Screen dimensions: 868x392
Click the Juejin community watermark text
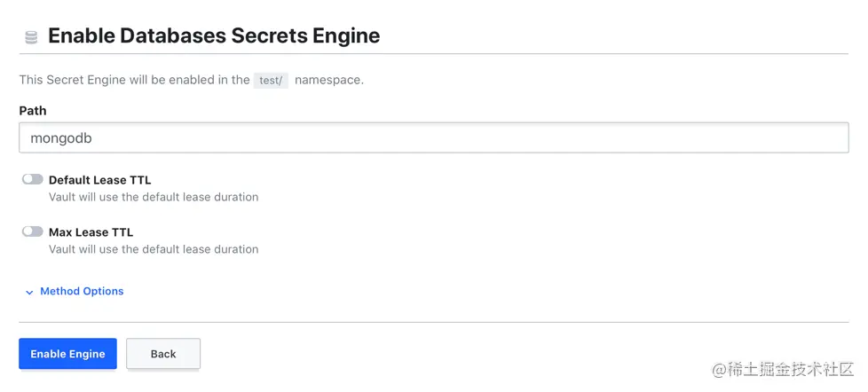pyautogui.click(x=790, y=370)
